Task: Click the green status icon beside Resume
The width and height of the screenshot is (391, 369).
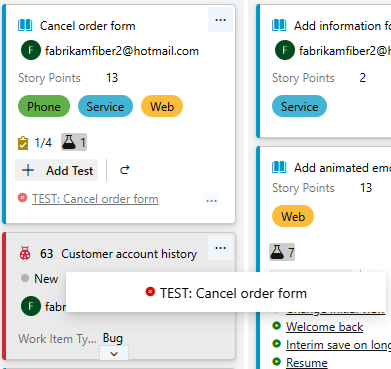Action: 276,361
